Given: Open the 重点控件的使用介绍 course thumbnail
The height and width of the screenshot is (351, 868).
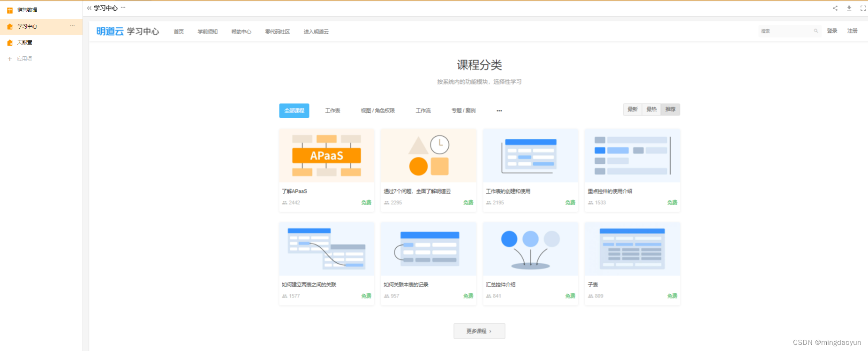Looking at the screenshot, I should pos(633,156).
